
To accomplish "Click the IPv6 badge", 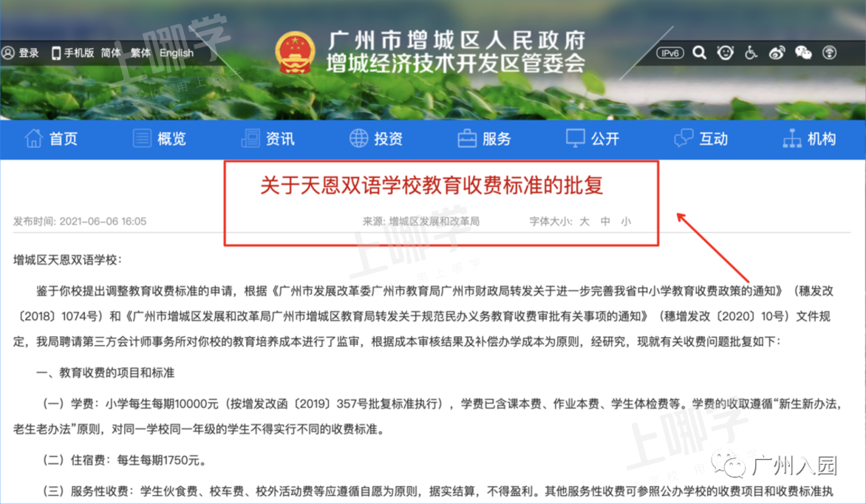I will [x=670, y=53].
